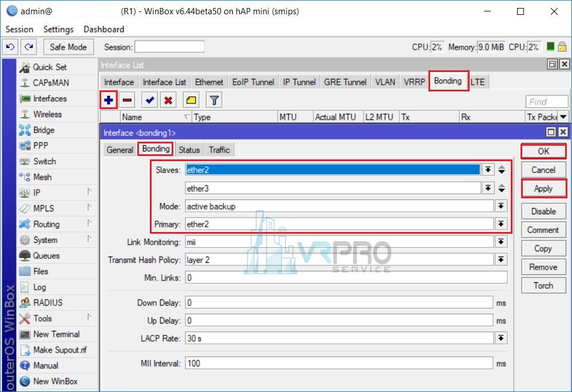Open Log in sidebar
This screenshot has height=392, width=572.
coord(39,287)
